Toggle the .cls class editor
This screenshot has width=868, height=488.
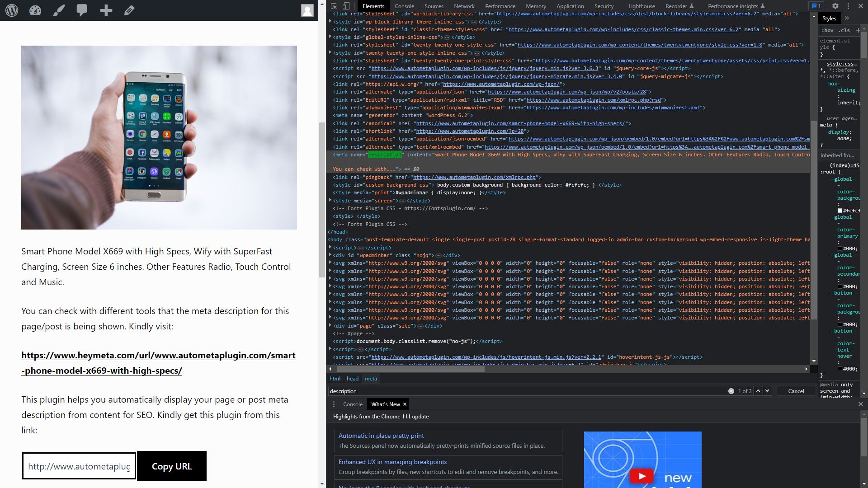click(x=844, y=30)
